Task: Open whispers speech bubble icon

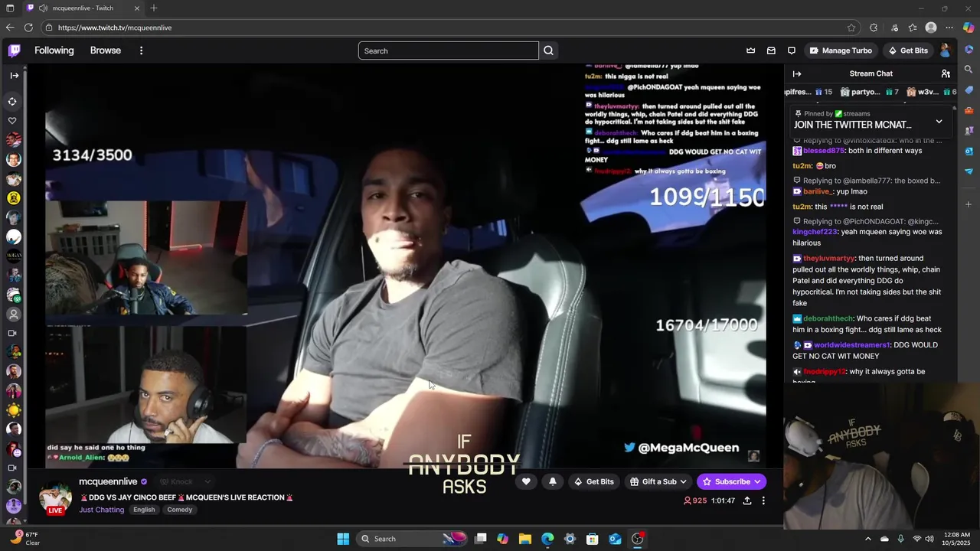Action: (x=792, y=51)
